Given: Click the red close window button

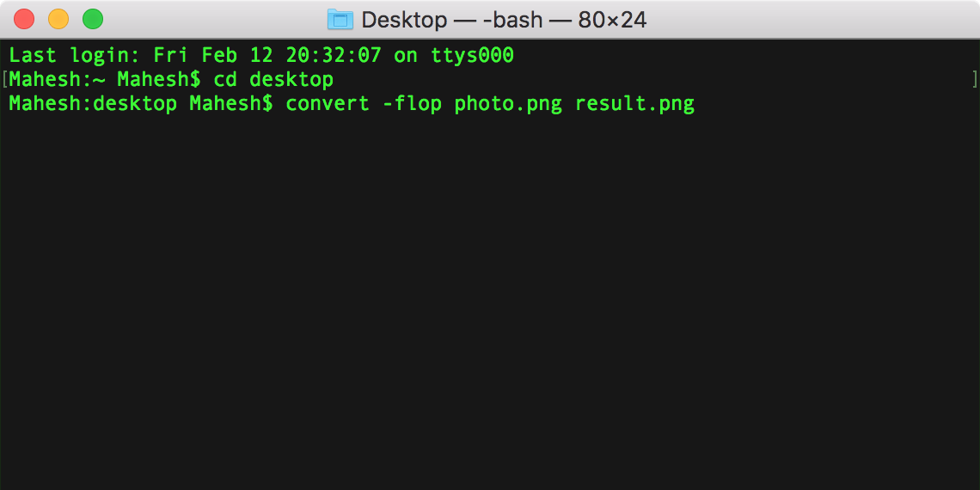Looking at the screenshot, I should pyautogui.click(x=24, y=20).
